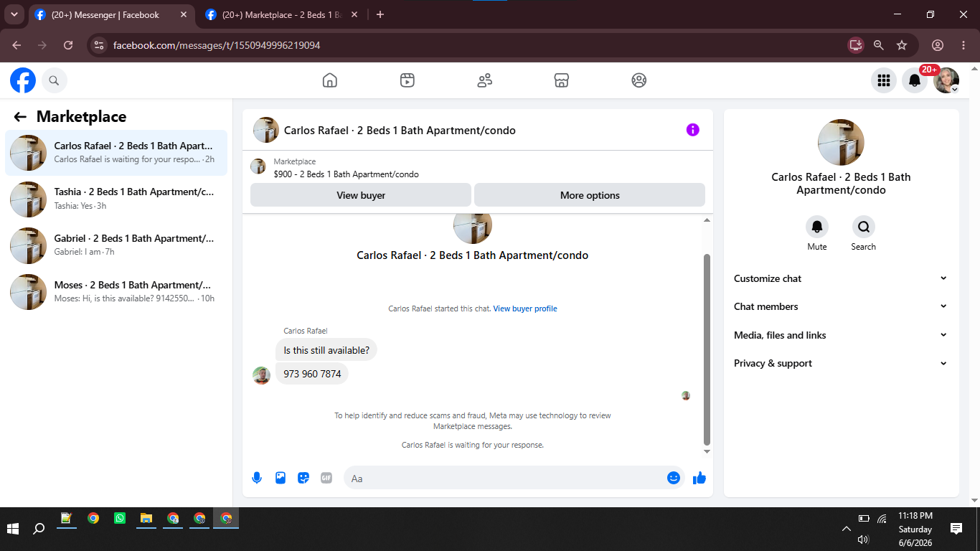Expand the Privacy & support section
This screenshot has width=980, height=551.
(841, 363)
